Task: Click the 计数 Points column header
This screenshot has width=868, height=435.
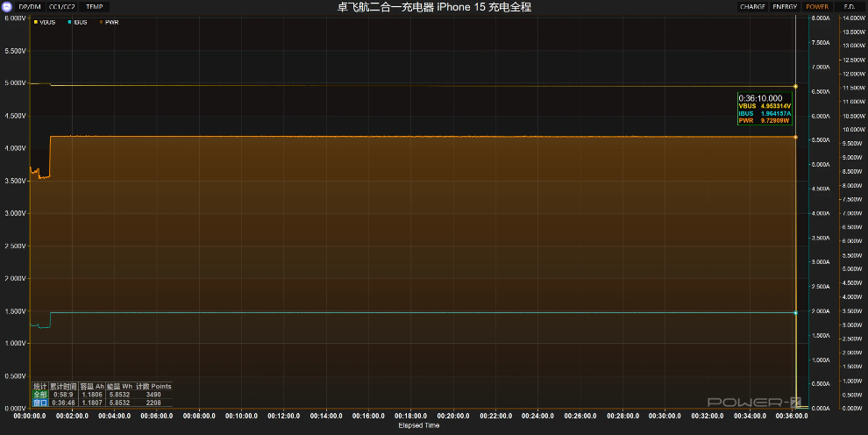Action: tap(154, 386)
